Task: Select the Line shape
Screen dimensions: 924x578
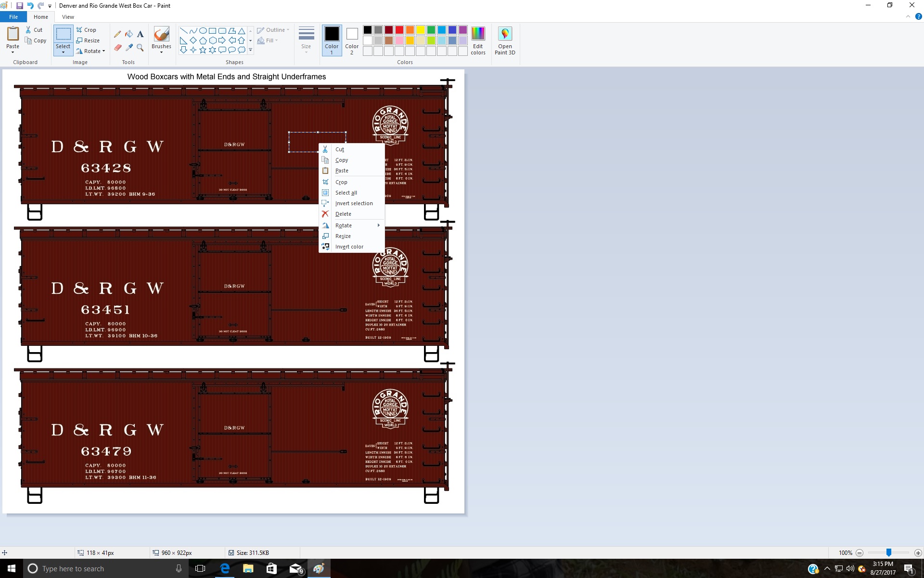Action: 183,31
